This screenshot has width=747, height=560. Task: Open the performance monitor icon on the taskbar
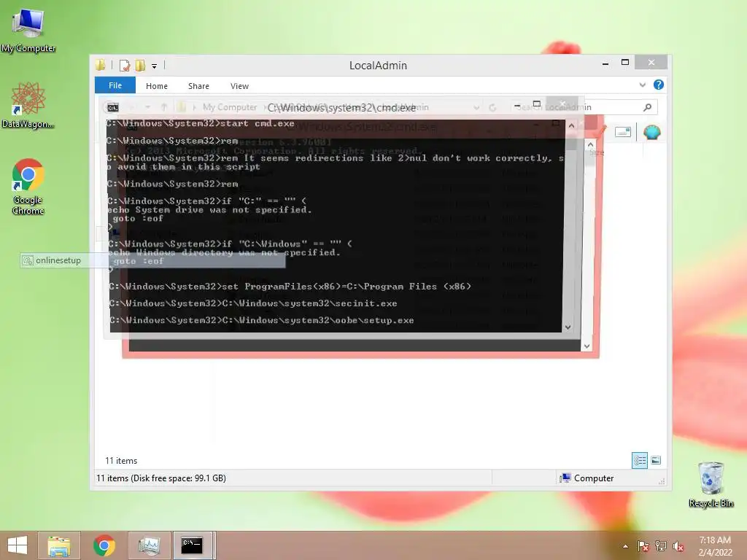click(x=149, y=545)
